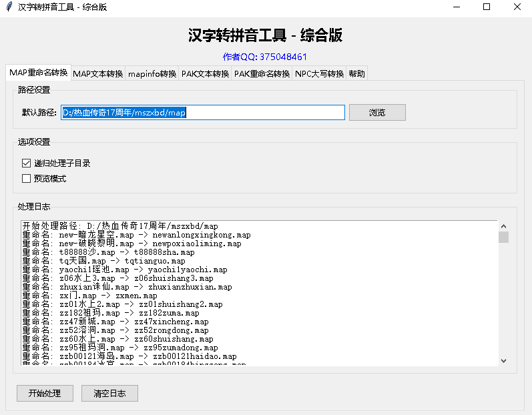Open the NPC大写转换 tab
The height and width of the screenshot is (415, 532).
pyautogui.click(x=319, y=74)
